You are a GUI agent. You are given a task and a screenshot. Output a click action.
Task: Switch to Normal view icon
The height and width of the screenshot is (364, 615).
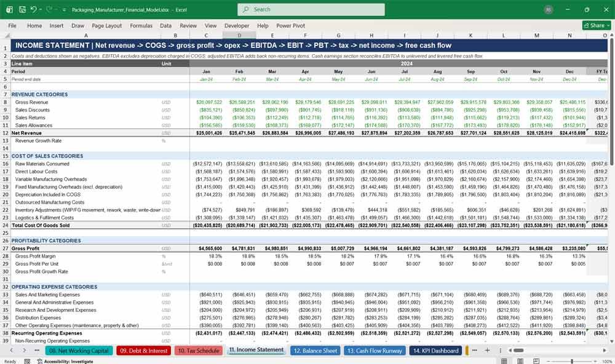[504, 361]
